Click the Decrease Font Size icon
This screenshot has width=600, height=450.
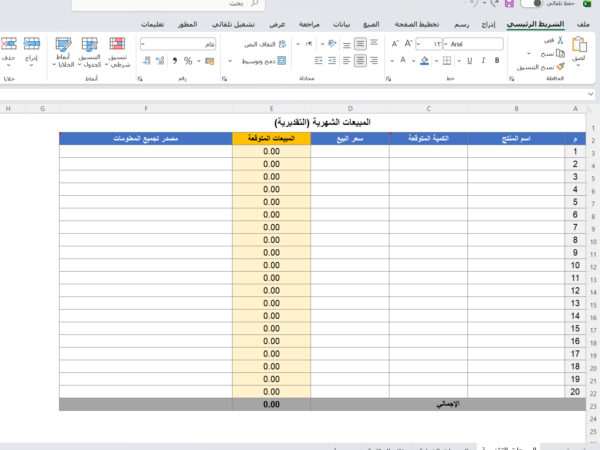pos(395,44)
